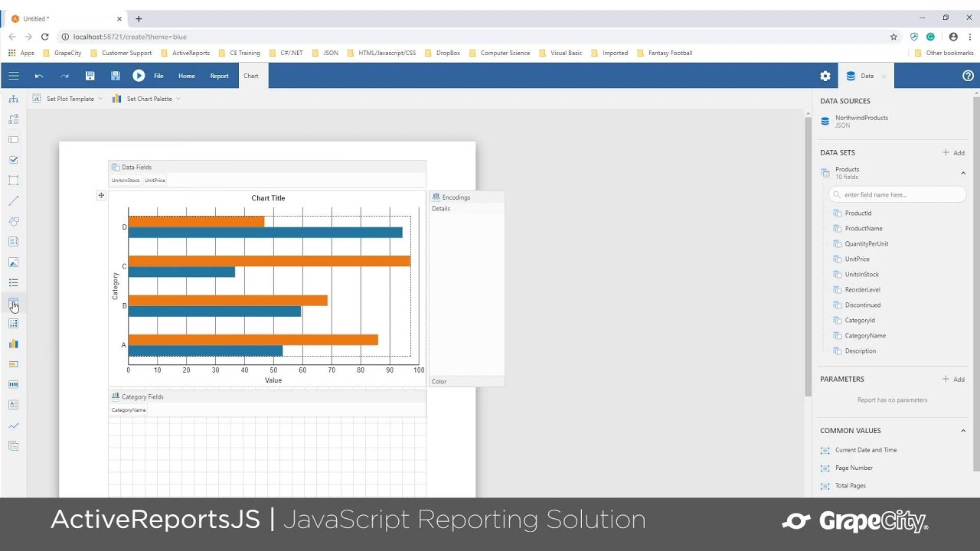Select the CategoryId field

tap(859, 321)
